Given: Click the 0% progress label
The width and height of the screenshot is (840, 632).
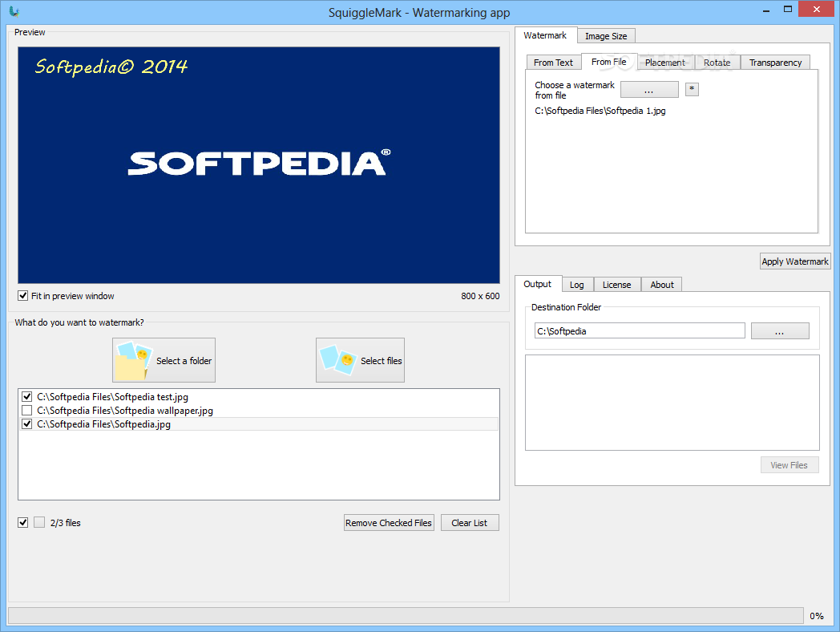Looking at the screenshot, I should (817, 616).
